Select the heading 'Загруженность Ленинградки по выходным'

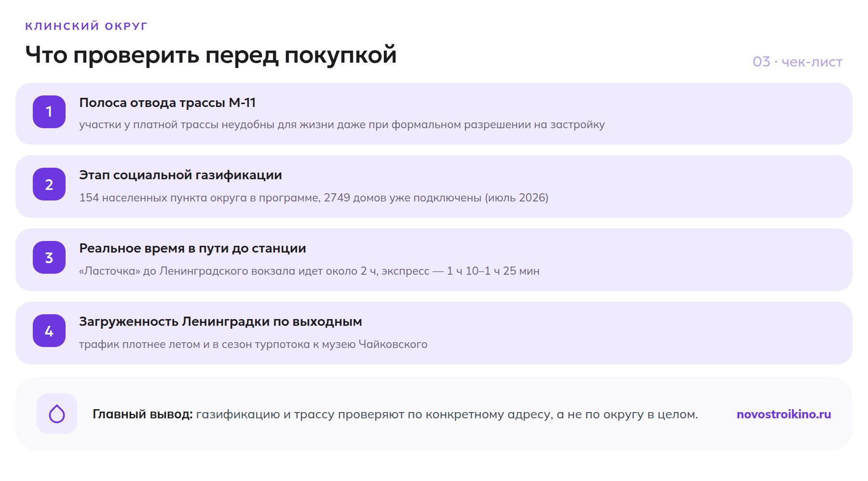tap(220, 322)
